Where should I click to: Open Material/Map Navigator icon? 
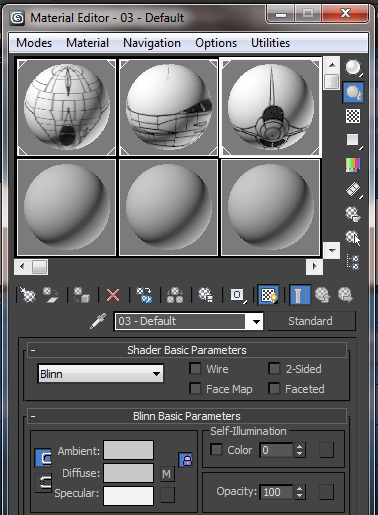coord(353,262)
